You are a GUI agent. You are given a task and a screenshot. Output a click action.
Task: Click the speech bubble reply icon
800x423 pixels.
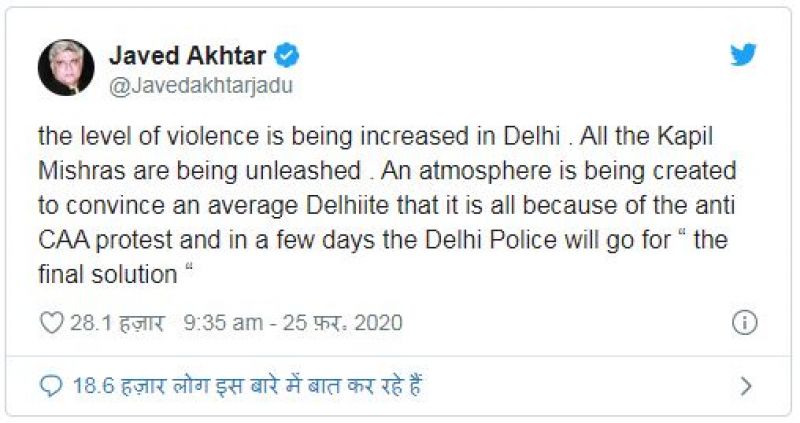(50, 385)
